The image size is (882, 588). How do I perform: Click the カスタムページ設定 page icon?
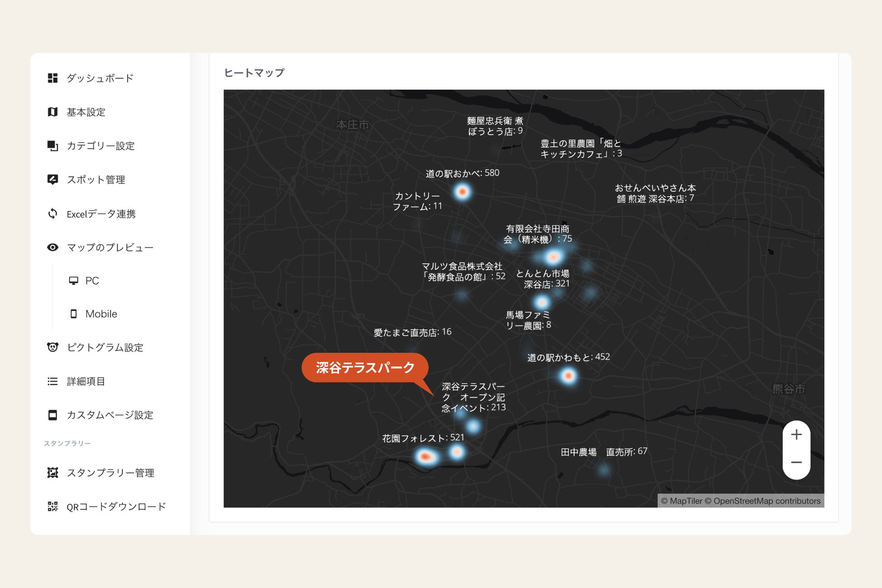53,415
